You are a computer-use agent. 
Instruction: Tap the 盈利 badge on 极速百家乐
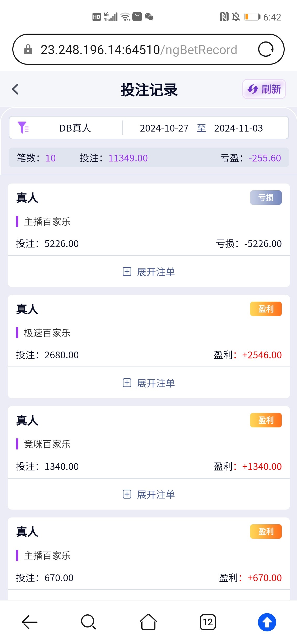click(266, 309)
